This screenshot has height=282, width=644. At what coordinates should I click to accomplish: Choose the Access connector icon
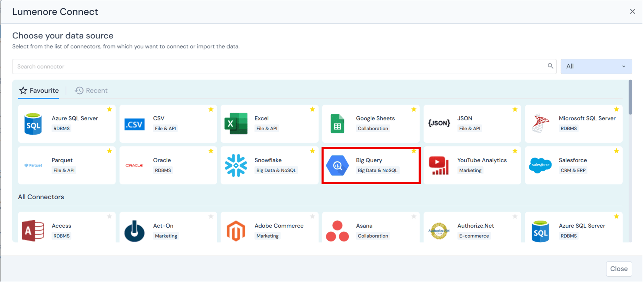click(33, 231)
